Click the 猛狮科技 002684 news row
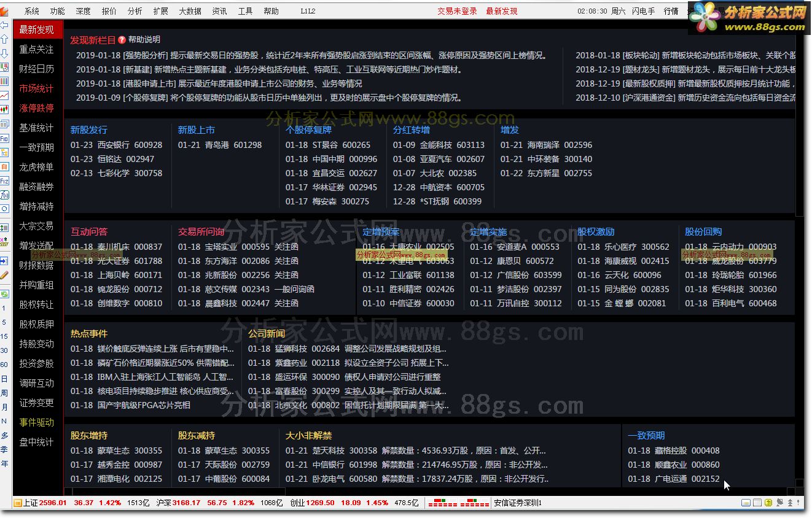This screenshot has height=518, width=812. (347, 349)
